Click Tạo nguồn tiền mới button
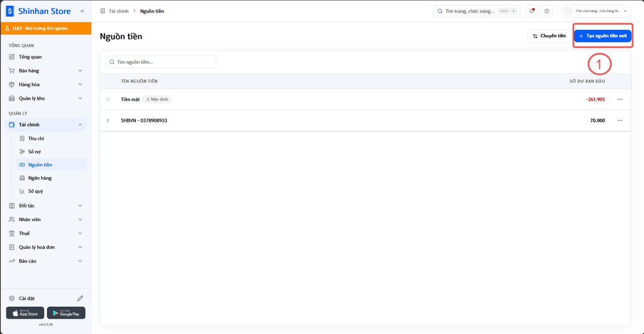The width and height of the screenshot is (644, 334). click(603, 36)
